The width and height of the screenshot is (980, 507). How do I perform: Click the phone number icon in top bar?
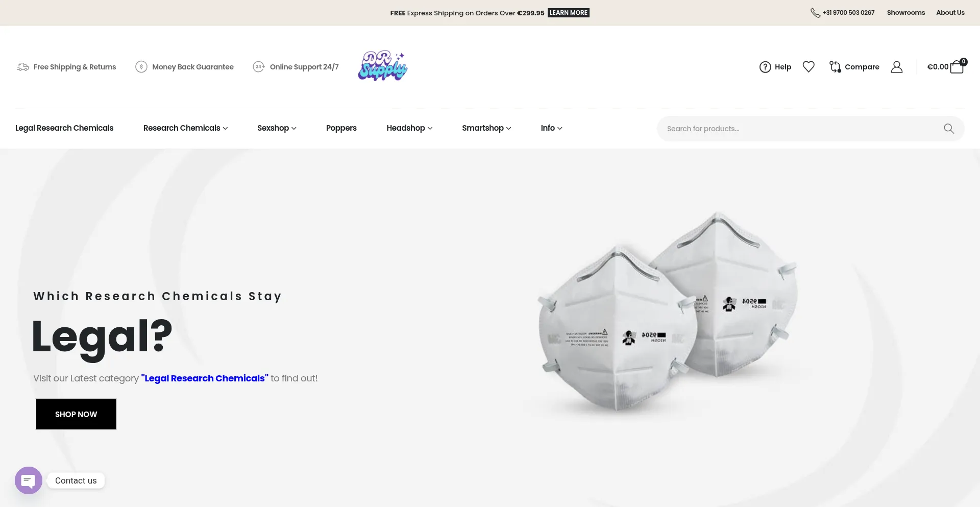point(815,13)
